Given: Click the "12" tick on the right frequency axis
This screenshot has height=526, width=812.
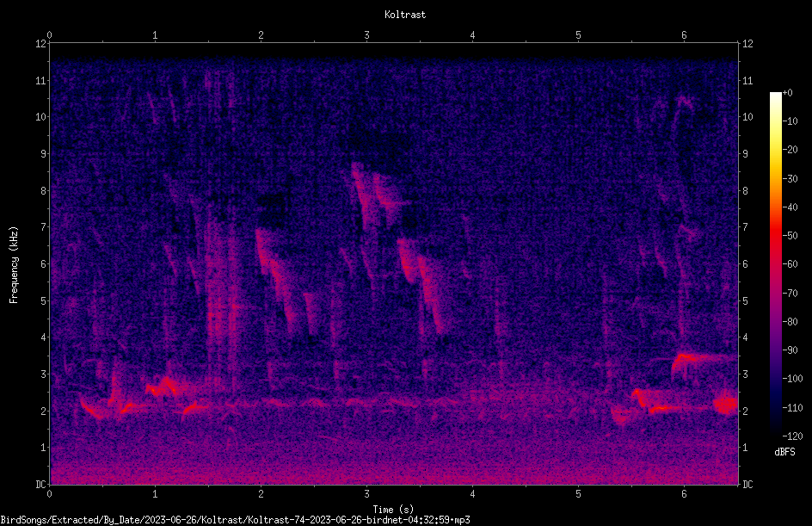Looking at the screenshot, I should pos(747,44).
